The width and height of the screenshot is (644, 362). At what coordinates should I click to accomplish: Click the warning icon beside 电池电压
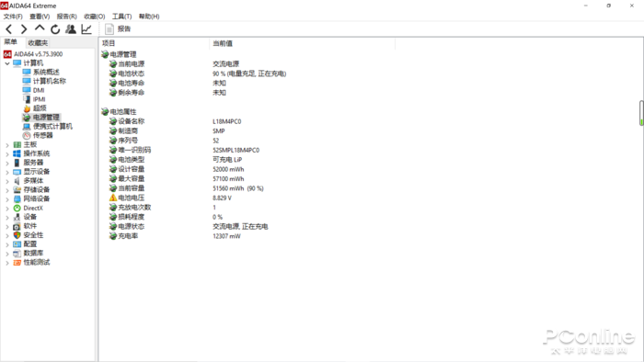coord(113,198)
